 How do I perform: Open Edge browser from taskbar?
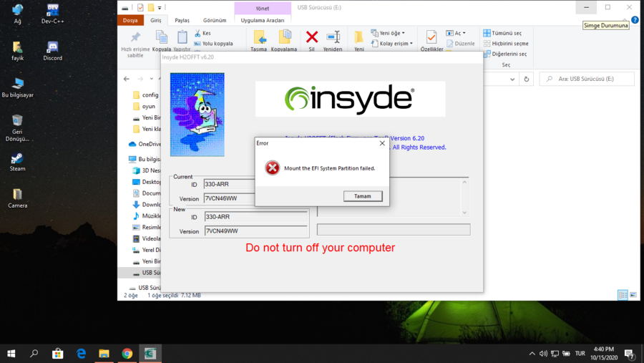[x=81, y=354]
